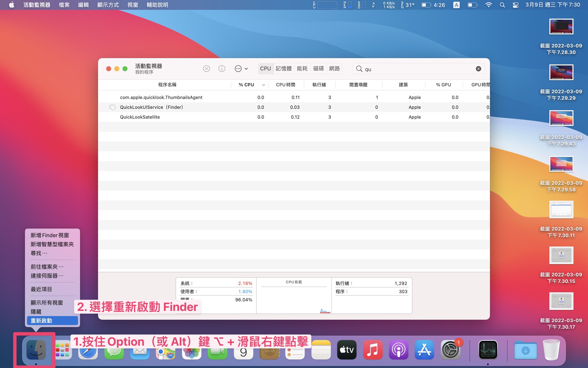Sort by the 執行緒 column header

[x=319, y=85]
